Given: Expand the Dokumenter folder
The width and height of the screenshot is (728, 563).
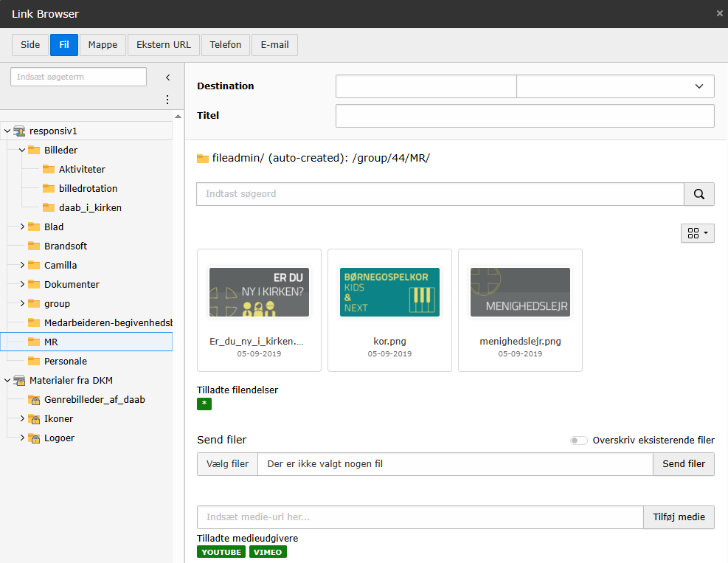Looking at the screenshot, I should tap(22, 285).
